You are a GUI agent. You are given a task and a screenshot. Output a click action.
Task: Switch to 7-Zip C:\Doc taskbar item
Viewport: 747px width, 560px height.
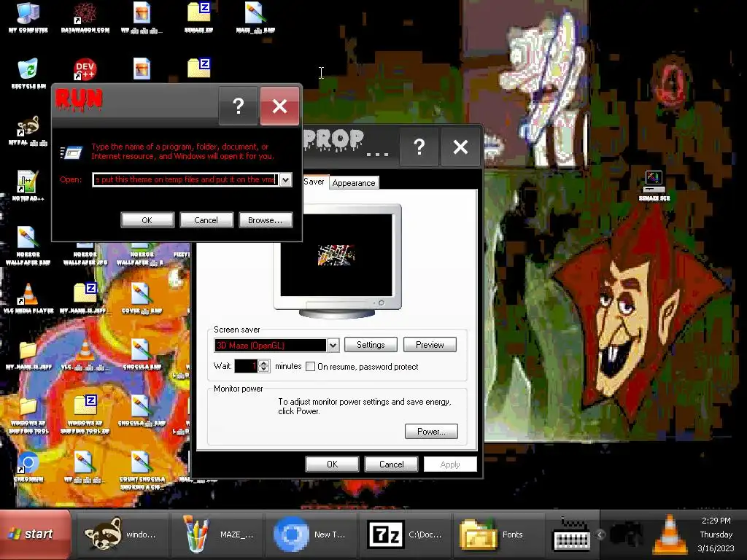point(406,534)
